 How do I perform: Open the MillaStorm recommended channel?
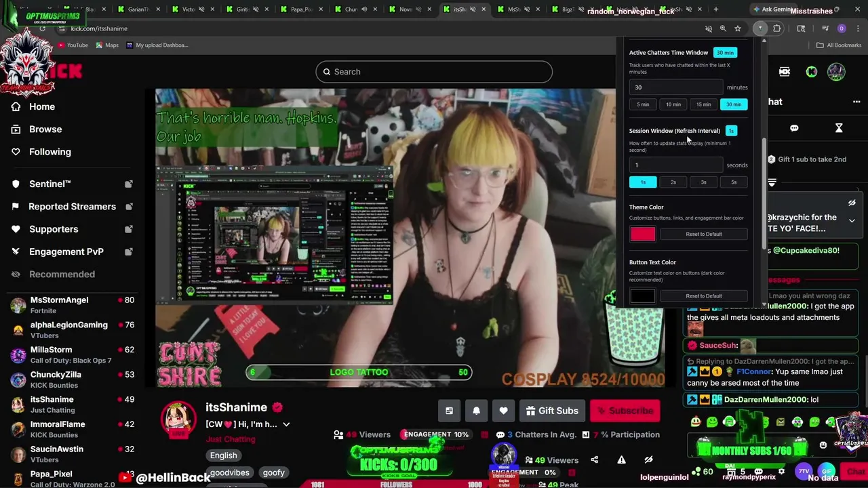click(72, 354)
